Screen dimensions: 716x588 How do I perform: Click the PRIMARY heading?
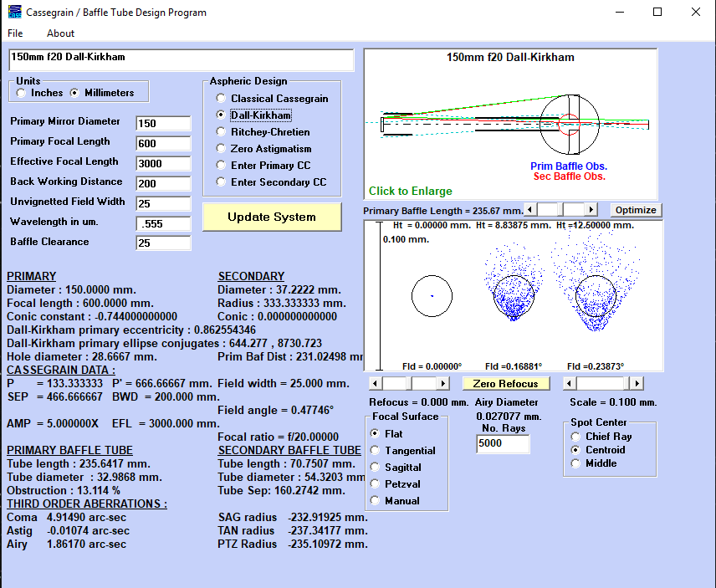pyautogui.click(x=32, y=276)
